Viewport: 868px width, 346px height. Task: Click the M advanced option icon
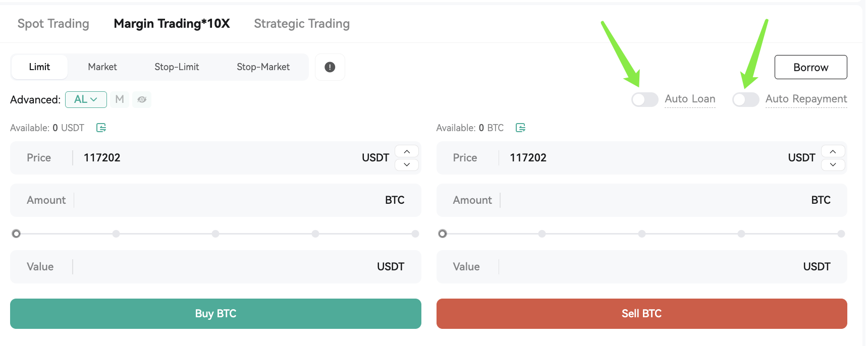coord(120,99)
